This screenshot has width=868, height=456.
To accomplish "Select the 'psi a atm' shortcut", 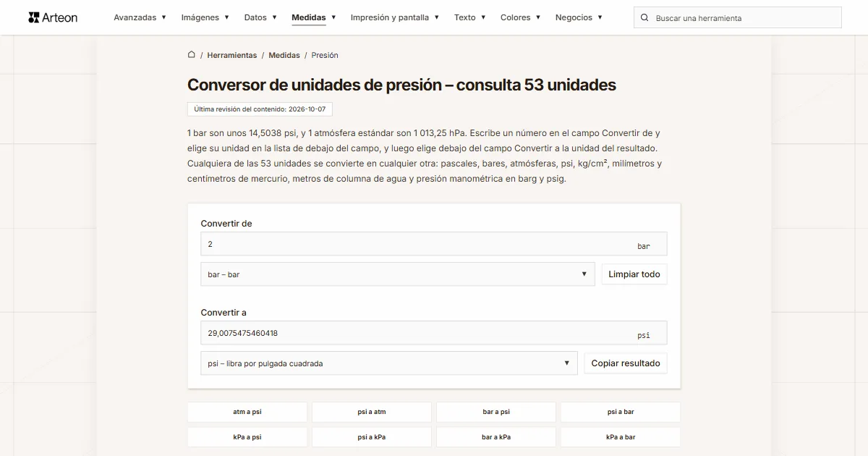I will (x=372, y=412).
